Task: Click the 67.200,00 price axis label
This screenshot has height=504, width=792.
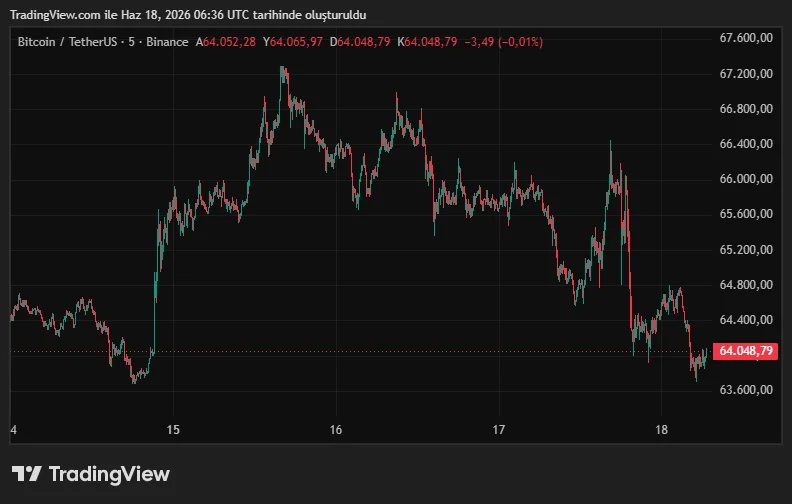Action: [x=746, y=74]
